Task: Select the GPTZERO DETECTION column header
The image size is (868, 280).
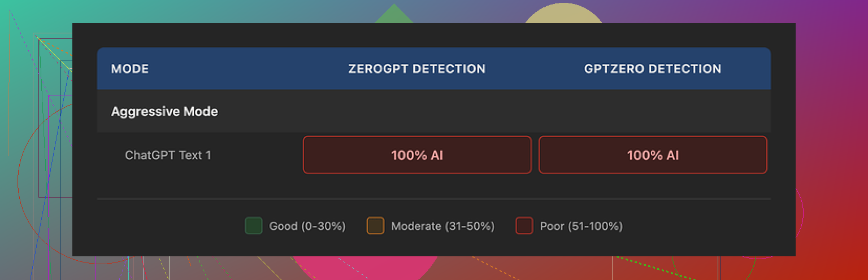Action: pos(653,69)
